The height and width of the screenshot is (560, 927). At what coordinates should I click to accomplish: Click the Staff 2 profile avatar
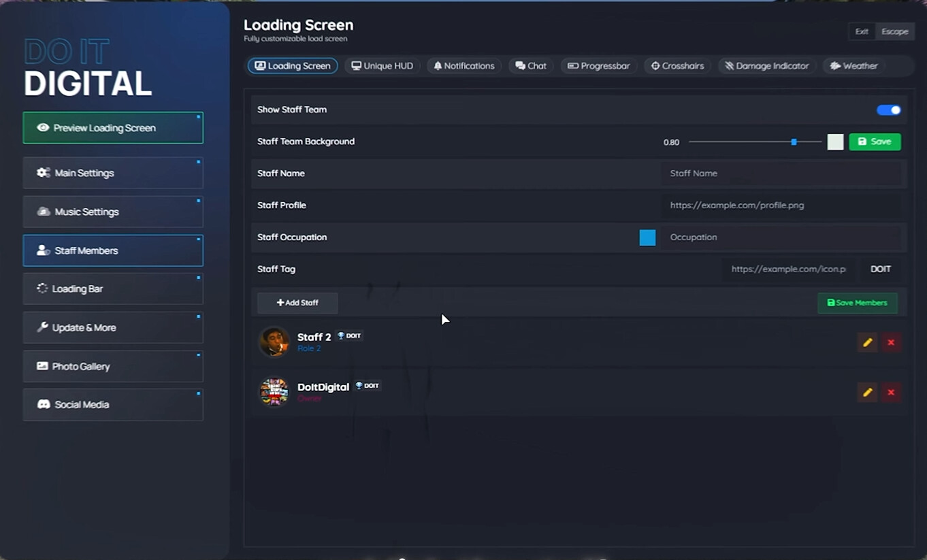click(274, 342)
